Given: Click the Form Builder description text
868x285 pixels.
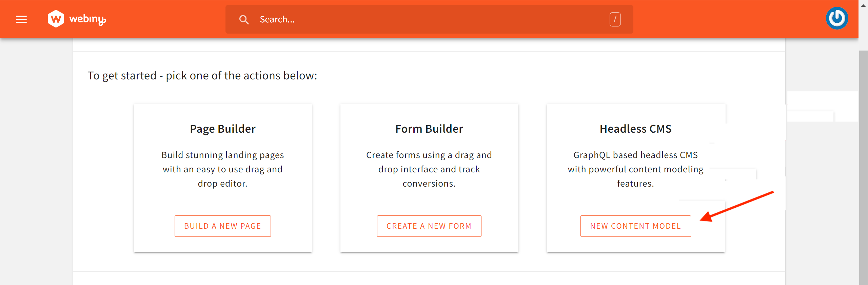Looking at the screenshot, I should click(429, 169).
